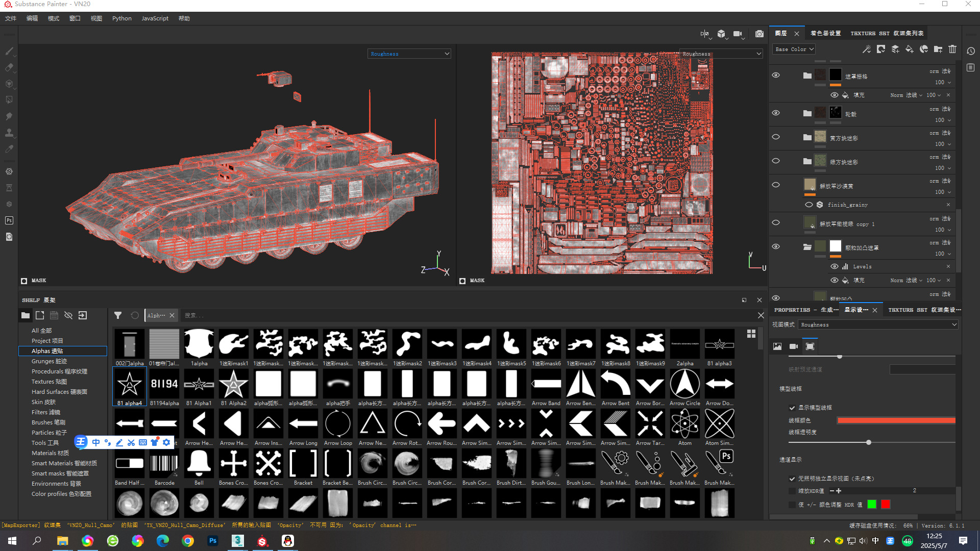Switch to 着色器设置 tab
The image size is (980, 551).
(x=825, y=33)
